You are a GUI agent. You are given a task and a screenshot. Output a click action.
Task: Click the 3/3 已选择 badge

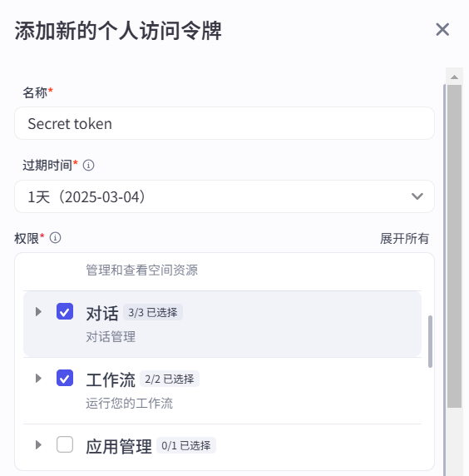(153, 312)
